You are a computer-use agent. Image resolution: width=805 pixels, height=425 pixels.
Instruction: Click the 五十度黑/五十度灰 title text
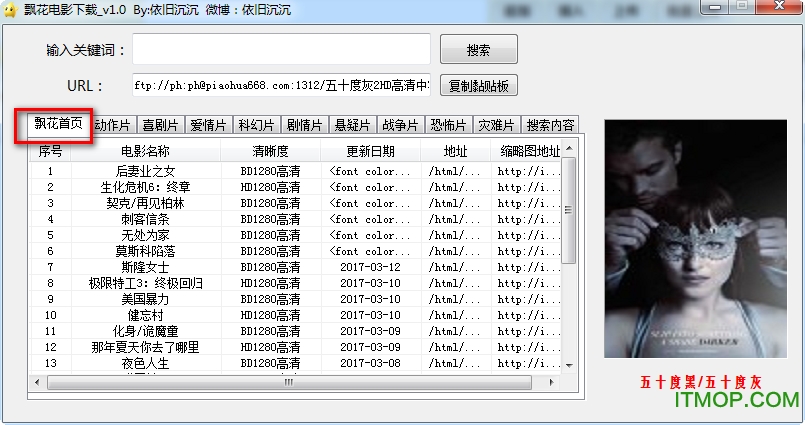coord(700,382)
